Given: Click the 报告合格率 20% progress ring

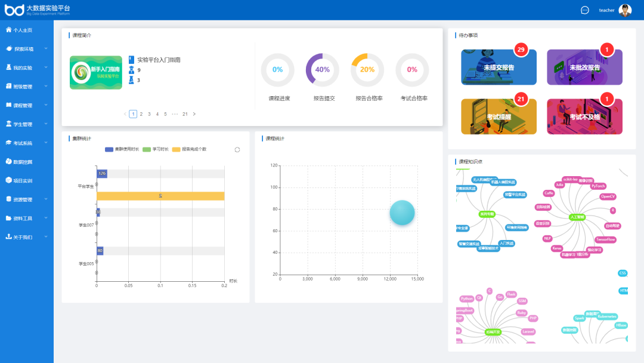Looking at the screenshot, I should click(x=367, y=69).
